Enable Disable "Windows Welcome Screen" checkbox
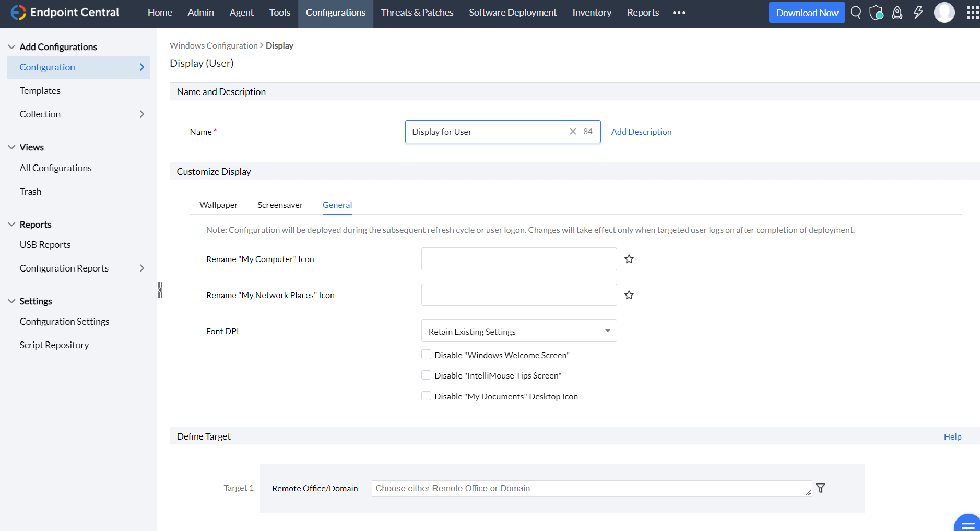The height and width of the screenshot is (531, 980). tap(427, 355)
